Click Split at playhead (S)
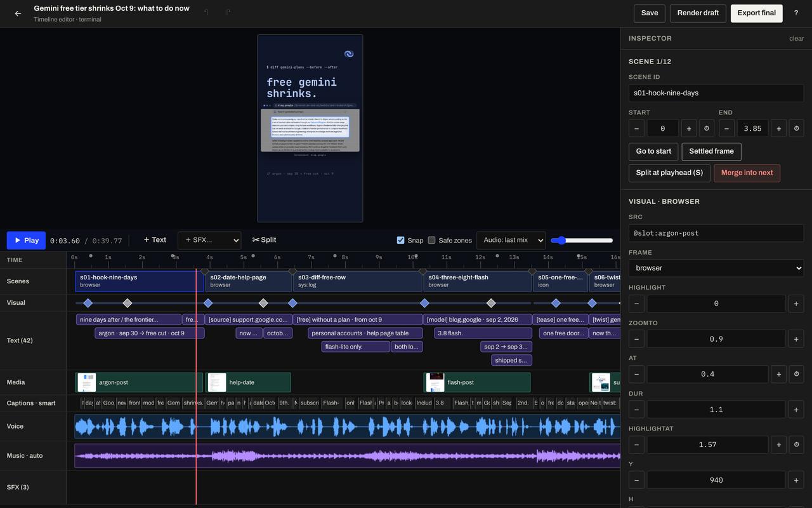 [x=669, y=173]
